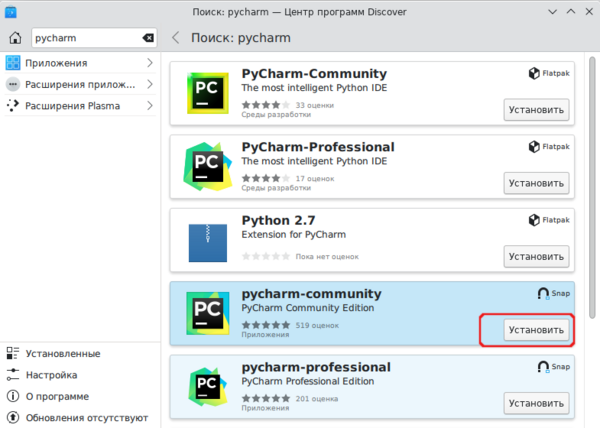Viewport: 600px width, 428px height.
Task: Click Пока нет оценок text
Action: pyautogui.click(x=327, y=257)
